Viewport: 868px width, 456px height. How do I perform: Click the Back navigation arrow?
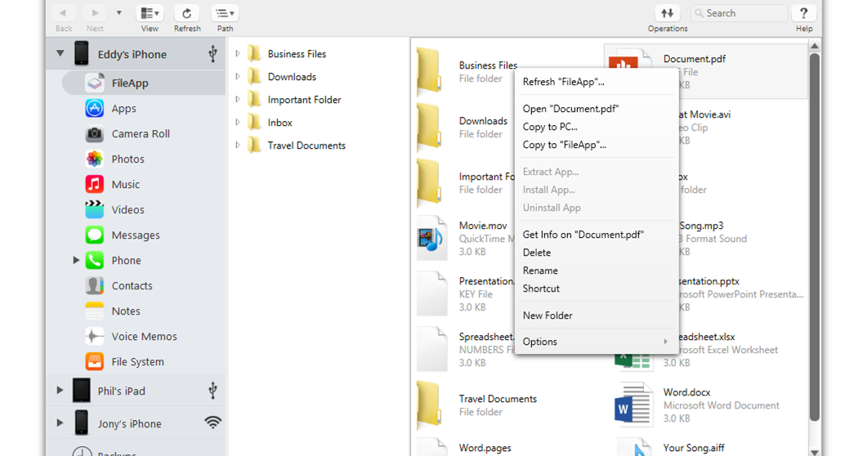point(63,13)
